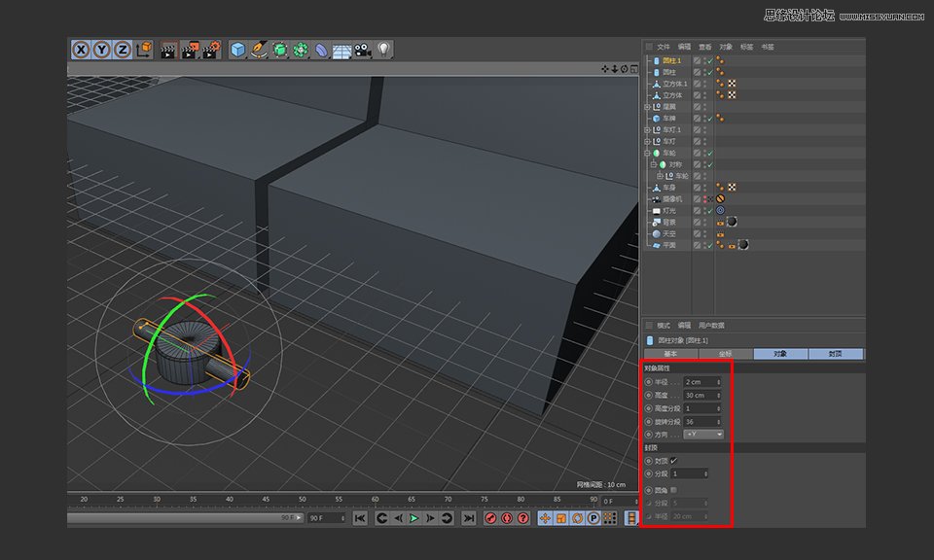Select the 灯光 object in the tree
934x560 pixels.
point(667,212)
